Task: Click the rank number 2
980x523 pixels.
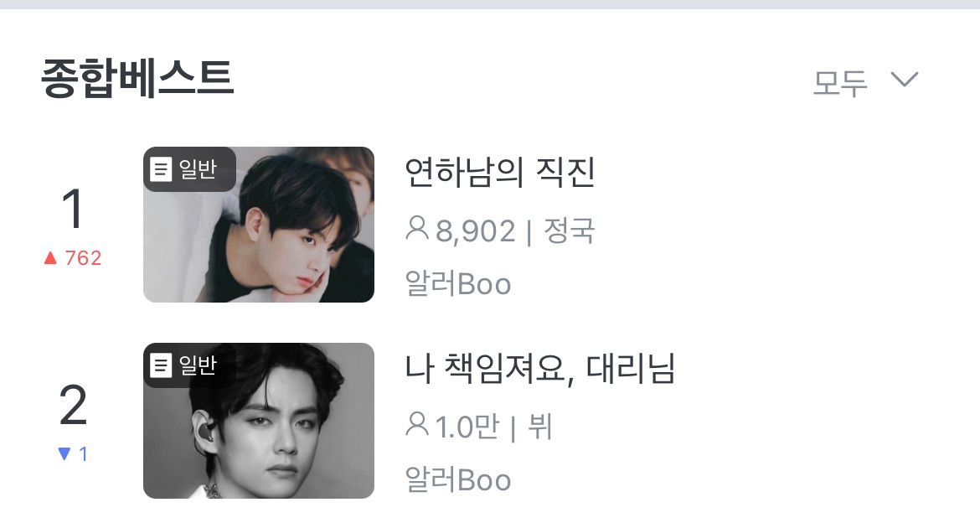Action: 73,405
